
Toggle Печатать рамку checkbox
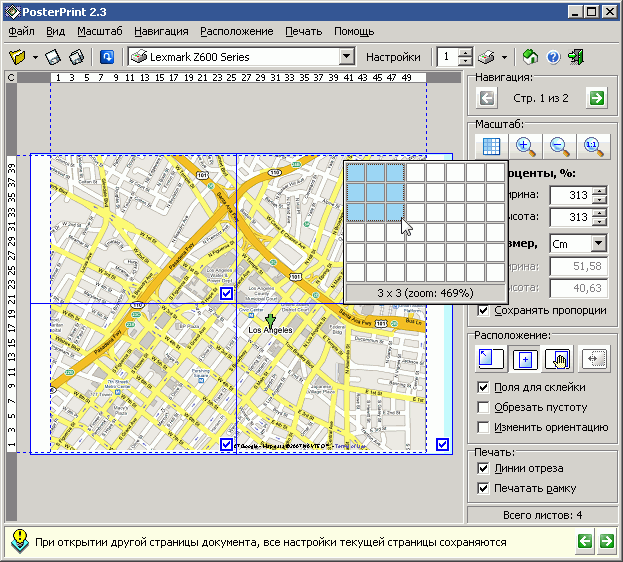(x=483, y=488)
